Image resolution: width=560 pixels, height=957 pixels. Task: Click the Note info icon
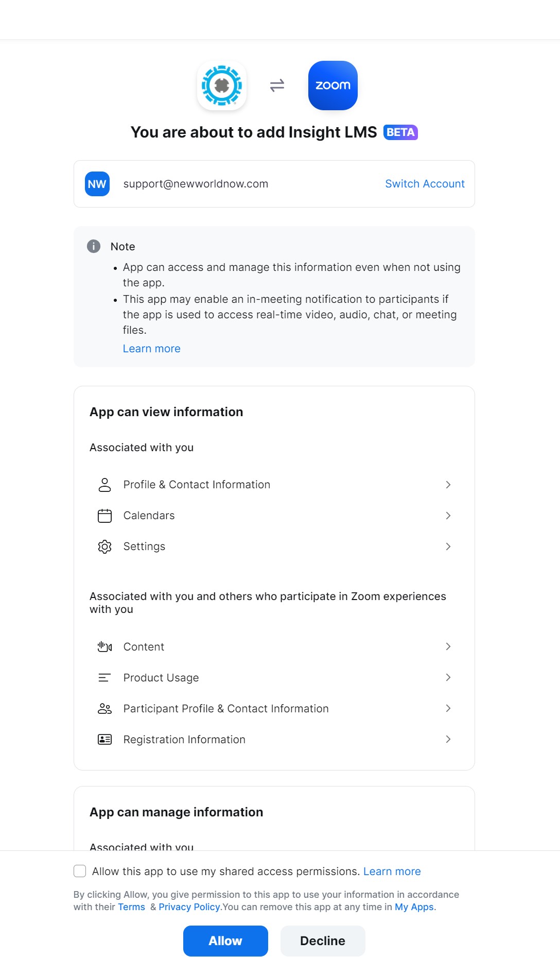94,246
